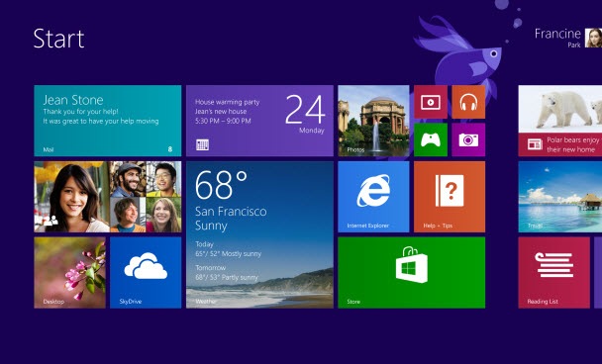
Task: Open the calendar event dated 24 Monday
Action: pyautogui.click(x=259, y=121)
